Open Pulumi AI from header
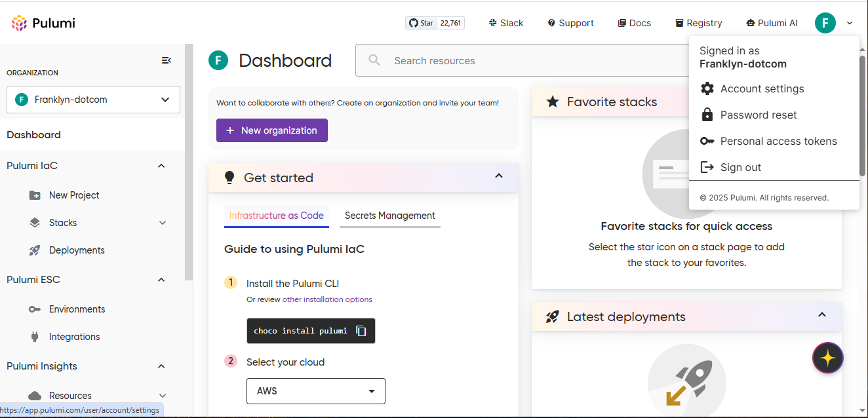Viewport: 868px width, 418px height. pyautogui.click(x=772, y=23)
